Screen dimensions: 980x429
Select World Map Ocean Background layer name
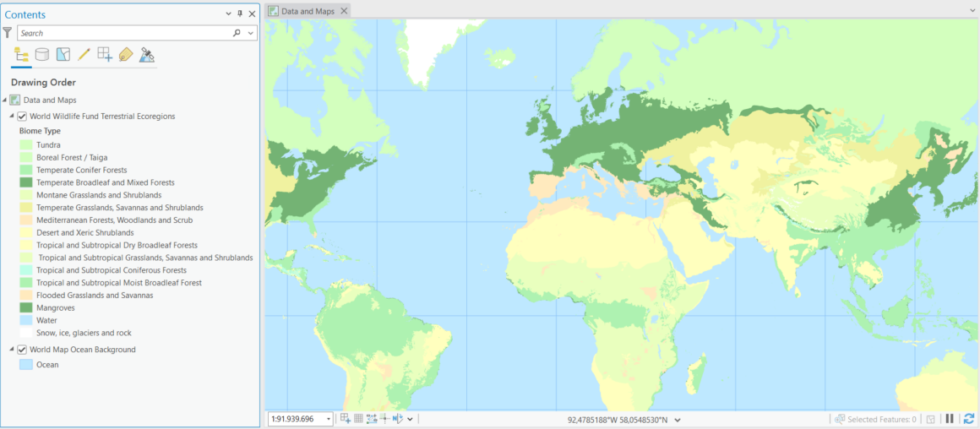[x=83, y=350]
